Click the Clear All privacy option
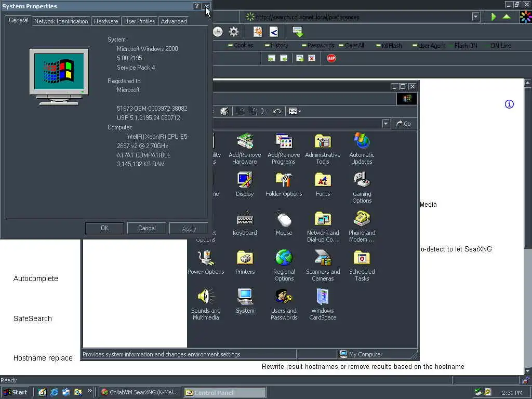 click(x=352, y=46)
